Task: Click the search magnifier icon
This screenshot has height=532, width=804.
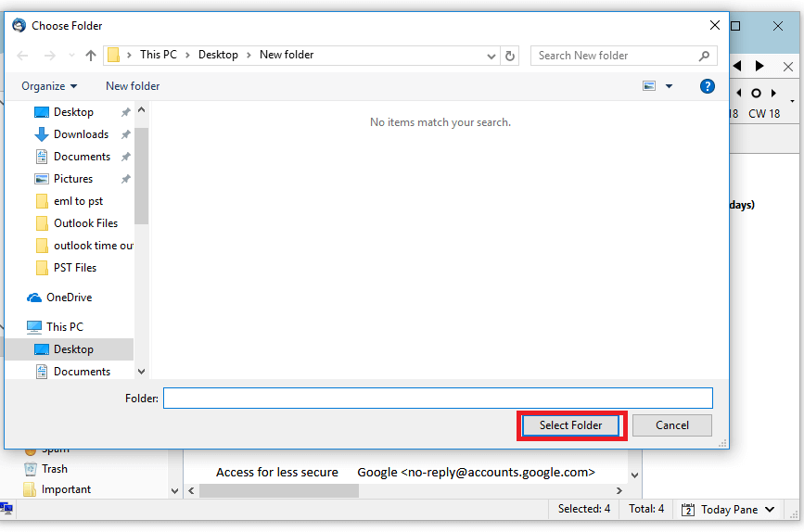Action: click(705, 56)
